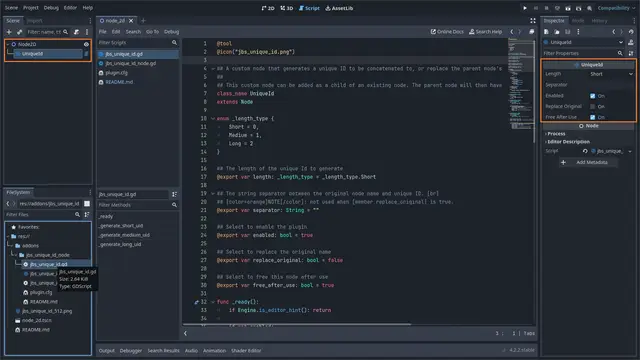This screenshot has width=640, height=360.
Task: Open script icon on UniqueId node
Action: tap(86, 53)
